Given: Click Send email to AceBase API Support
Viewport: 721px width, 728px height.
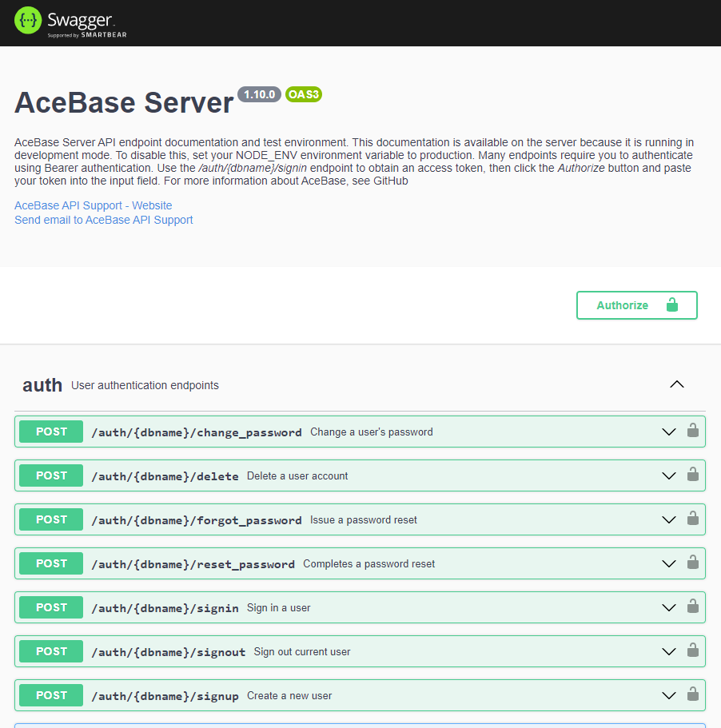Looking at the screenshot, I should [x=104, y=220].
